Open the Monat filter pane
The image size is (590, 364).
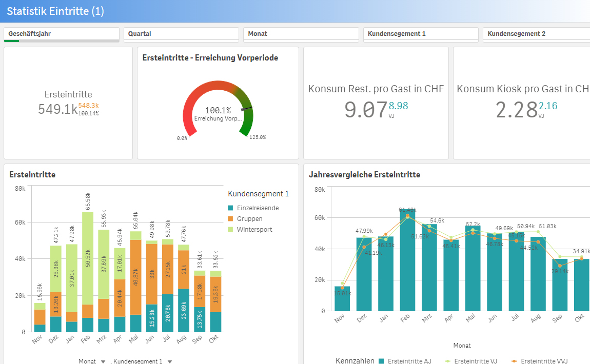click(x=301, y=34)
